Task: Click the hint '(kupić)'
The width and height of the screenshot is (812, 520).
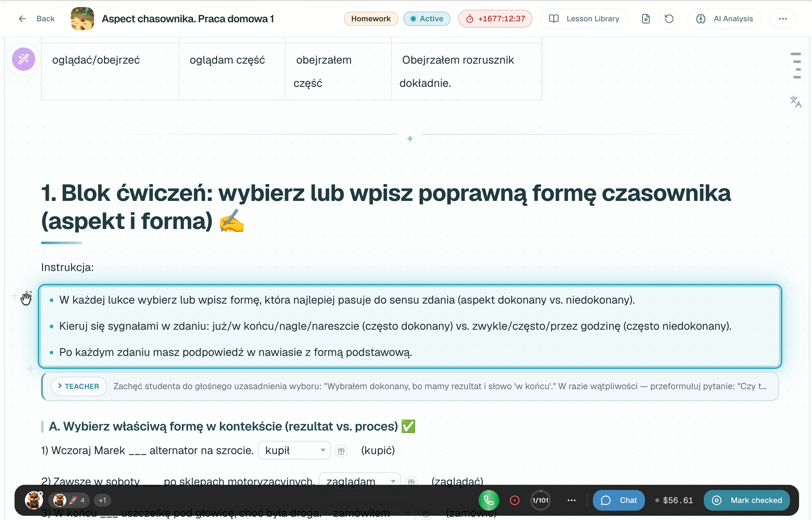Action: coord(378,451)
